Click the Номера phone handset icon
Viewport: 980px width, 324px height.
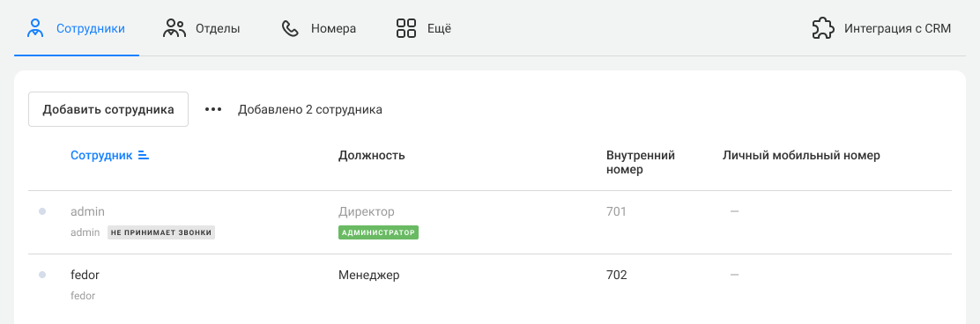pos(290,28)
